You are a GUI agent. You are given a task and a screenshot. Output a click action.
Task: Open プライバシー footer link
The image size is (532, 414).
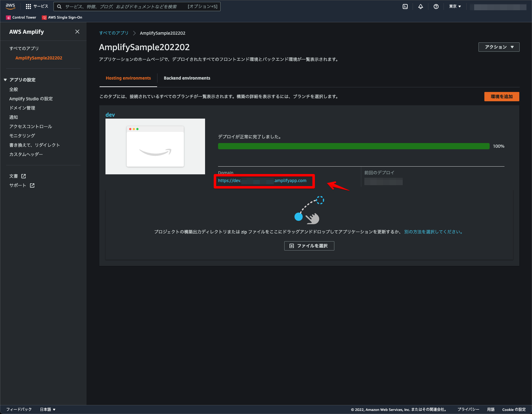[x=468, y=409]
